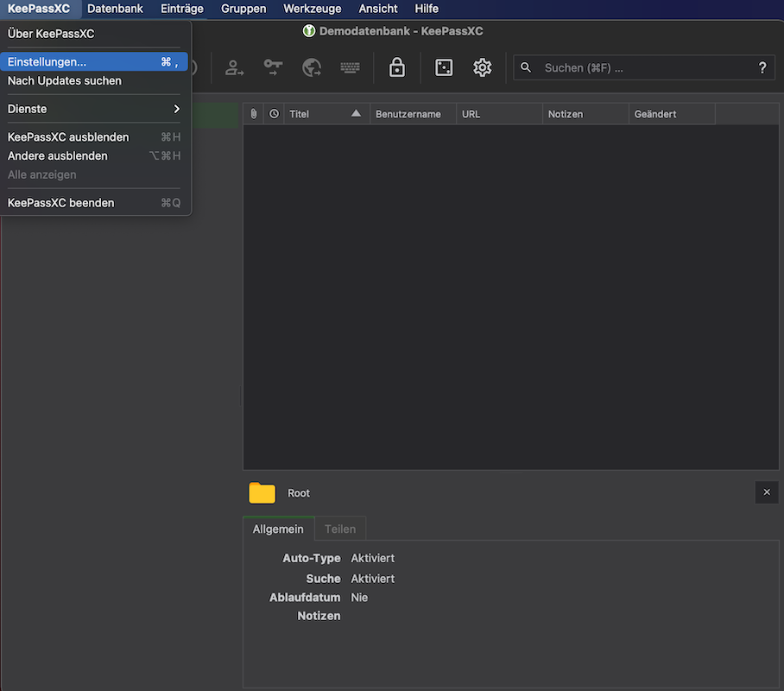Click KeePassXC beenden to quit
This screenshot has width=784, height=691.
[61, 203]
